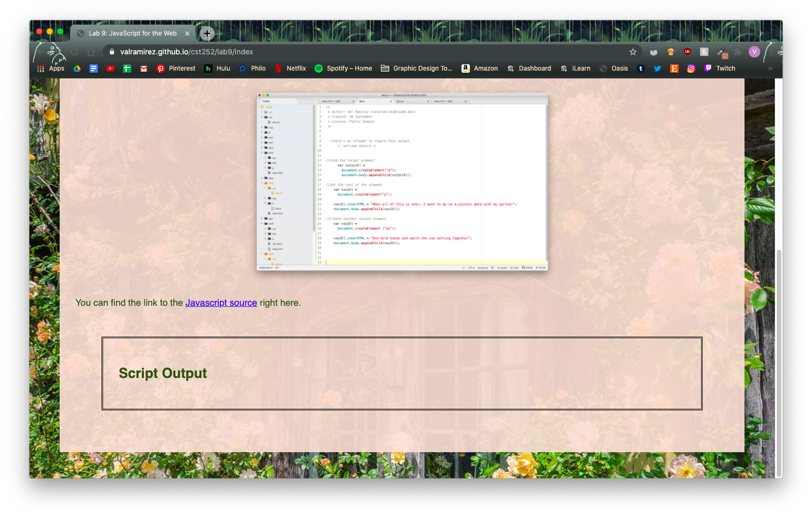The height and width of the screenshot is (517, 812).
Task: Open the Extensions puzzle piece menu
Action: 738,52
